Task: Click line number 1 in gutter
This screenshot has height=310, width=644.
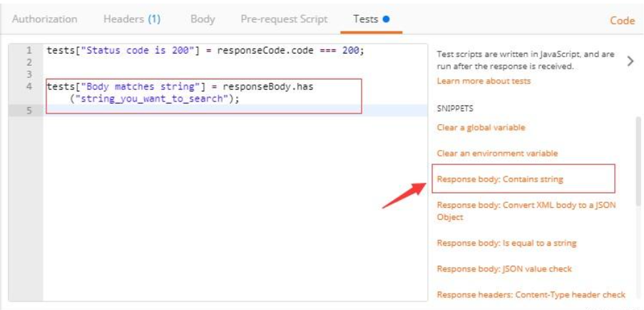Action: point(29,51)
